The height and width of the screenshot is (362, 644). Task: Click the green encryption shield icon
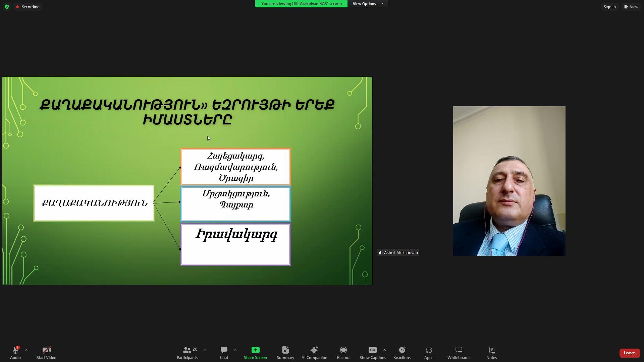point(7,7)
